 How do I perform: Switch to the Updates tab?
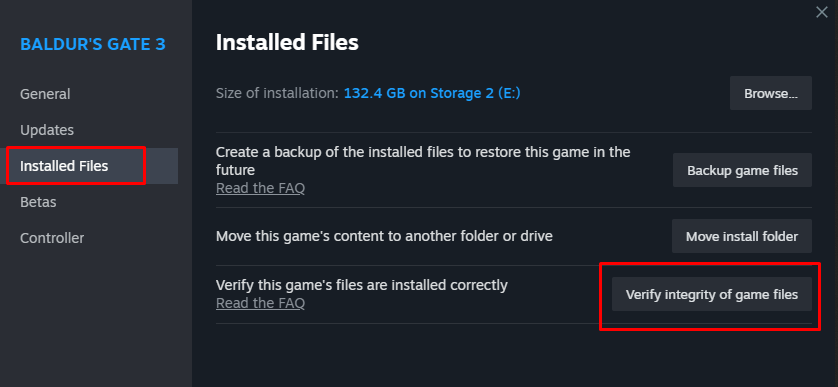point(47,130)
